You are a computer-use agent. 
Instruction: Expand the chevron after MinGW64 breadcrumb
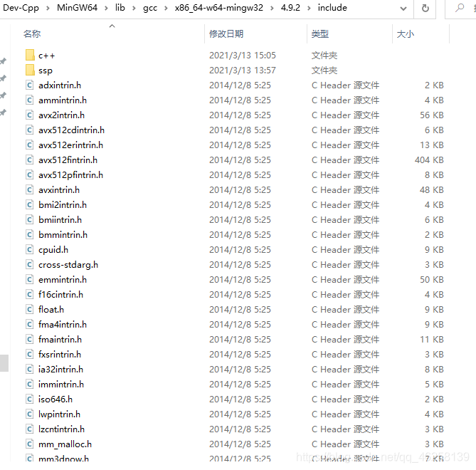click(x=106, y=9)
